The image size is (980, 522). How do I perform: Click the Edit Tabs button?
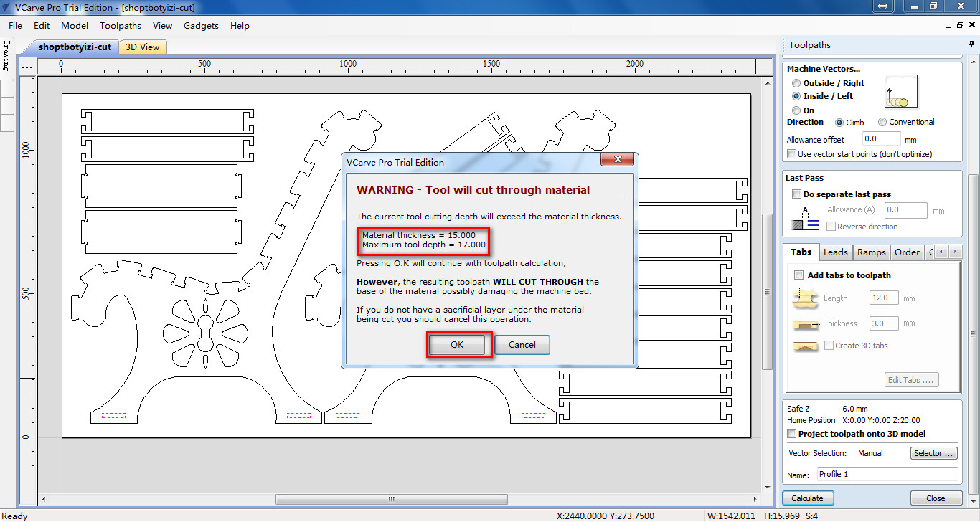pyautogui.click(x=911, y=380)
